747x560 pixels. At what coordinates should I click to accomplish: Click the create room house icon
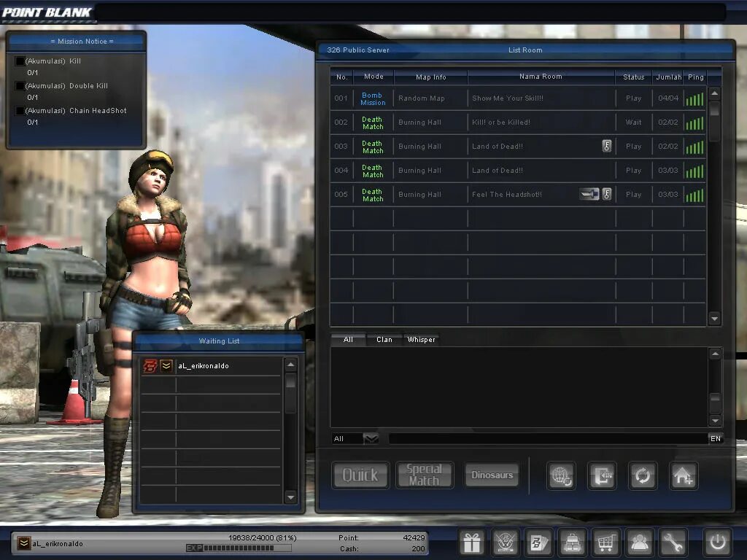684,475
